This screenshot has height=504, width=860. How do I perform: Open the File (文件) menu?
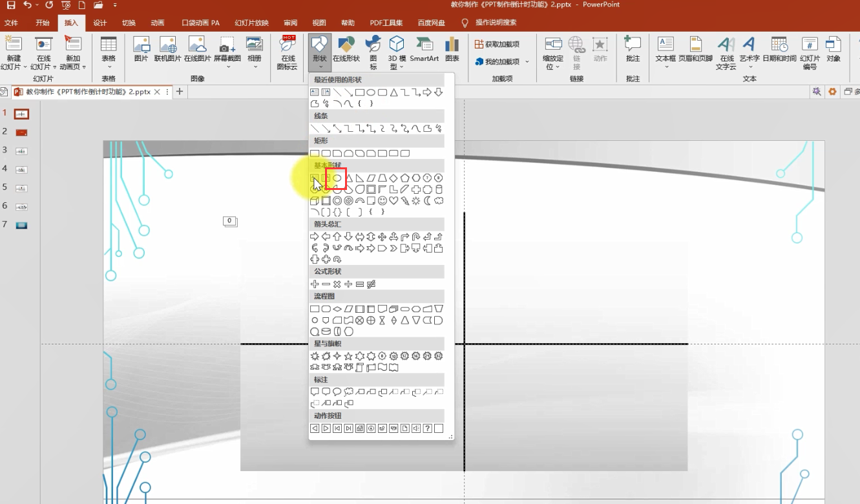tap(11, 23)
